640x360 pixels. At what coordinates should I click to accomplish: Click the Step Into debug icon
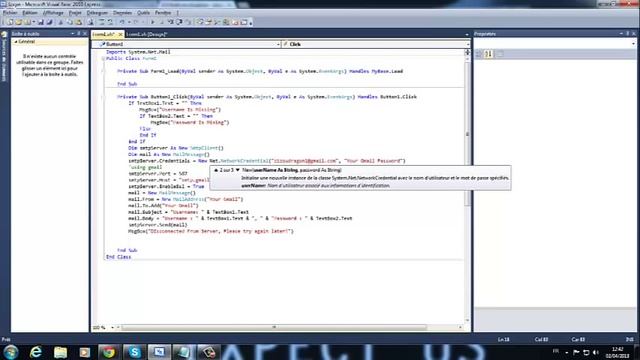pyautogui.click(x=170, y=22)
